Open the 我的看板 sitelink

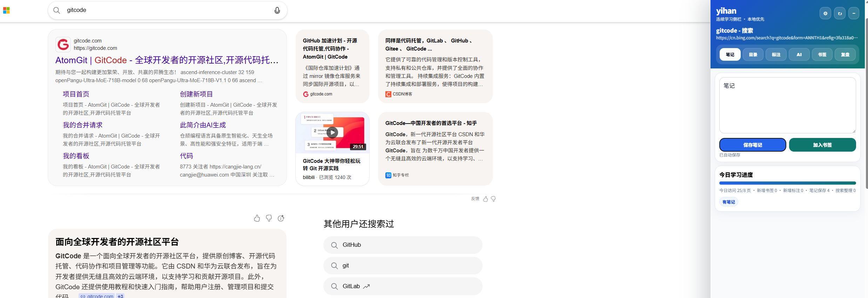[x=76, y=156]
